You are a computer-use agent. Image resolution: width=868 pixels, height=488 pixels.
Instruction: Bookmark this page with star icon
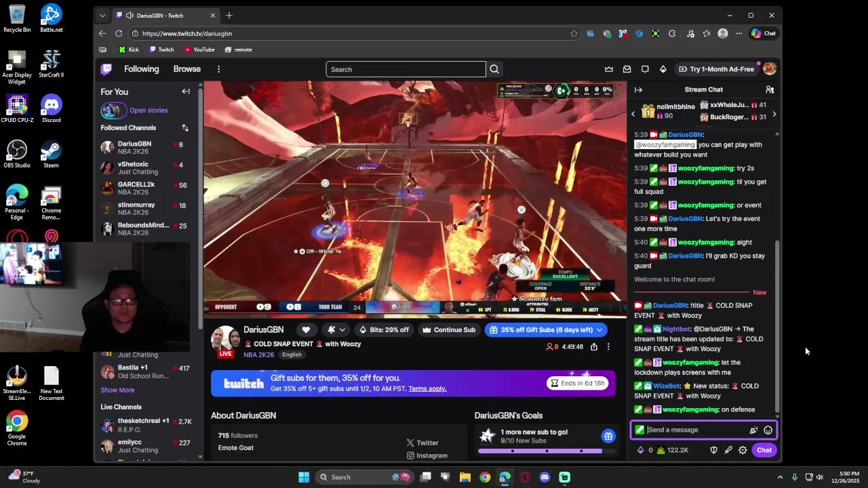pyautogui.click(x=574, y=33)
